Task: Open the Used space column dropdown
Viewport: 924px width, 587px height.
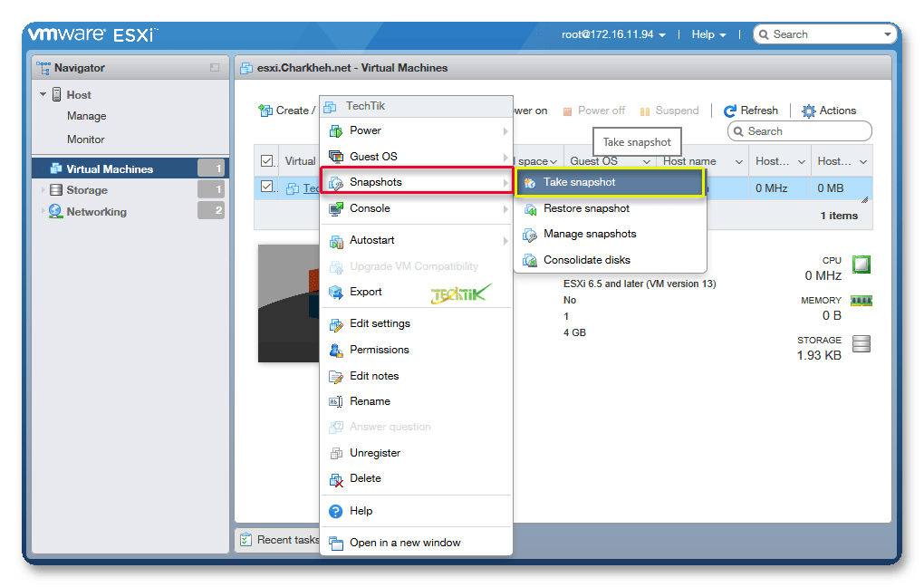Action: tap(553, 161)
